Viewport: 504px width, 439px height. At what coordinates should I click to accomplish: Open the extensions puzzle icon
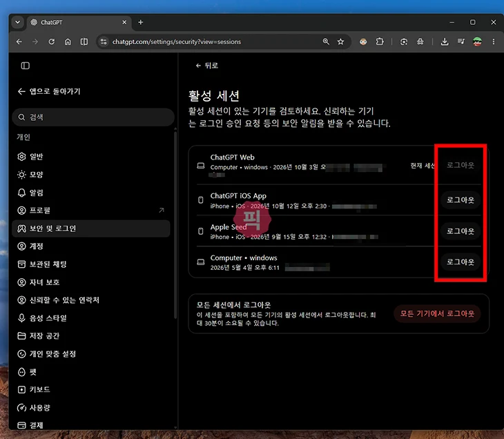pyautogui.click(x=380, y=41)
